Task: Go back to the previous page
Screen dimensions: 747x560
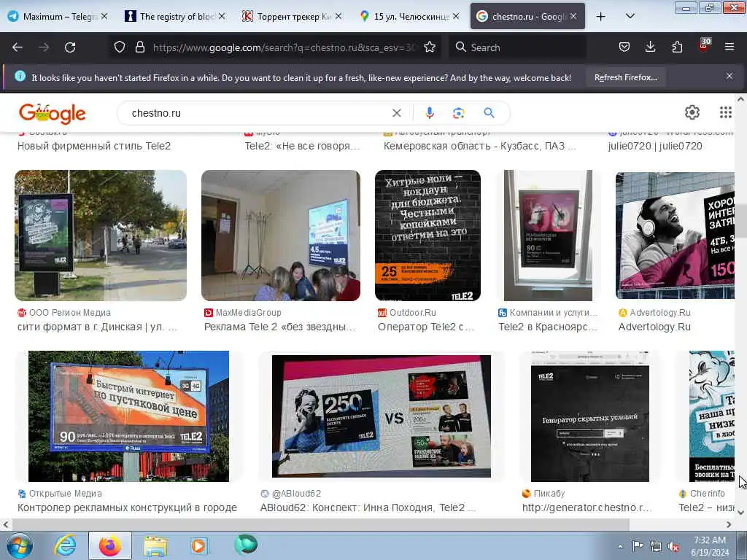Action: pyautogui.click(x=18, y=47)
